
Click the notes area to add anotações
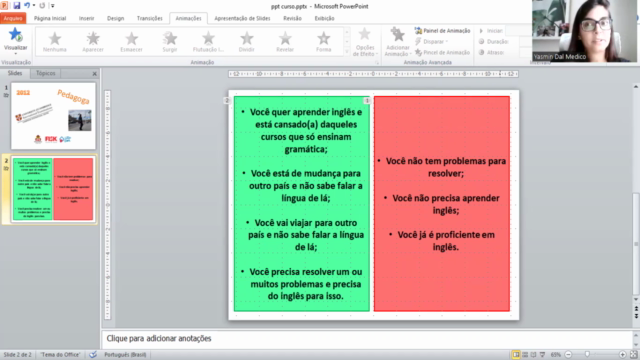click(x=367, y=338)
